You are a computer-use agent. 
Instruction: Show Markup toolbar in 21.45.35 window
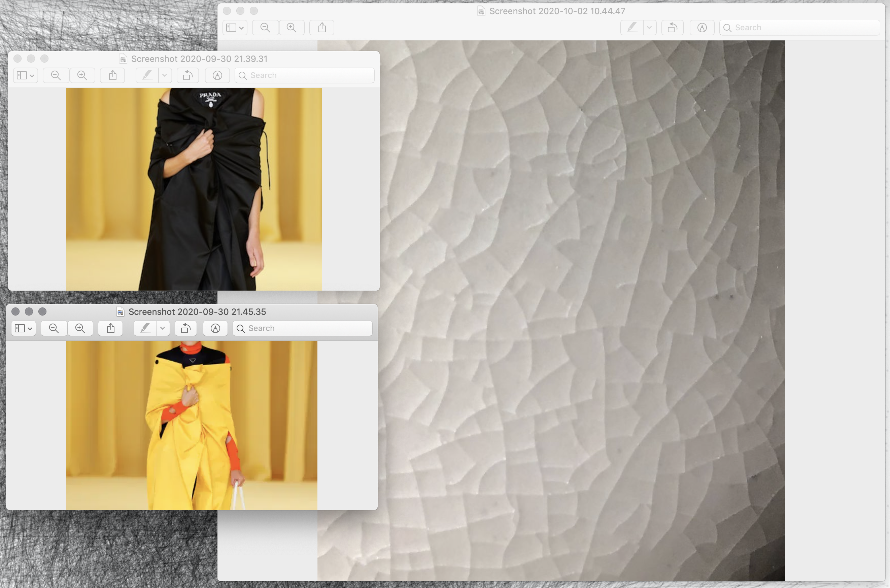215,329
